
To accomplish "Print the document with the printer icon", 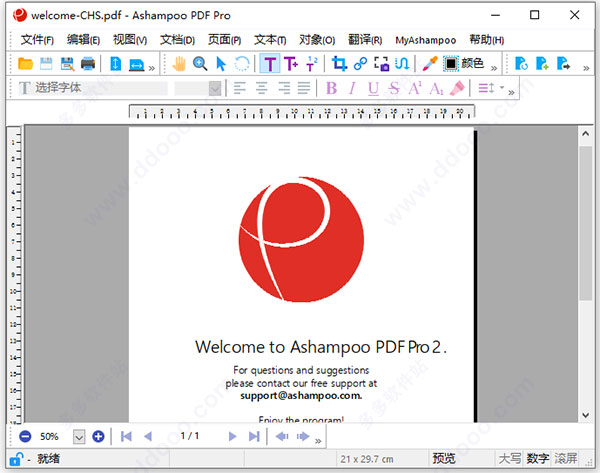I will click(88, 64).
